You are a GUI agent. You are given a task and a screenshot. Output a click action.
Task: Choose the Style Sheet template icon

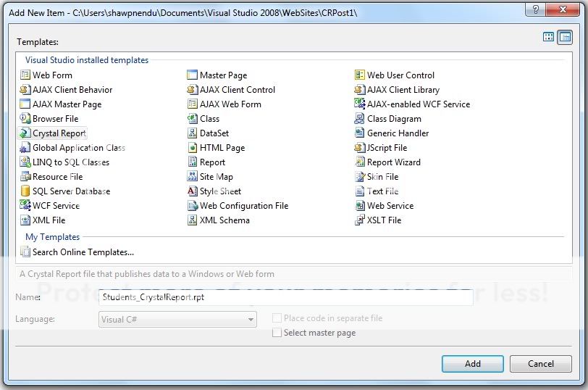193,191
